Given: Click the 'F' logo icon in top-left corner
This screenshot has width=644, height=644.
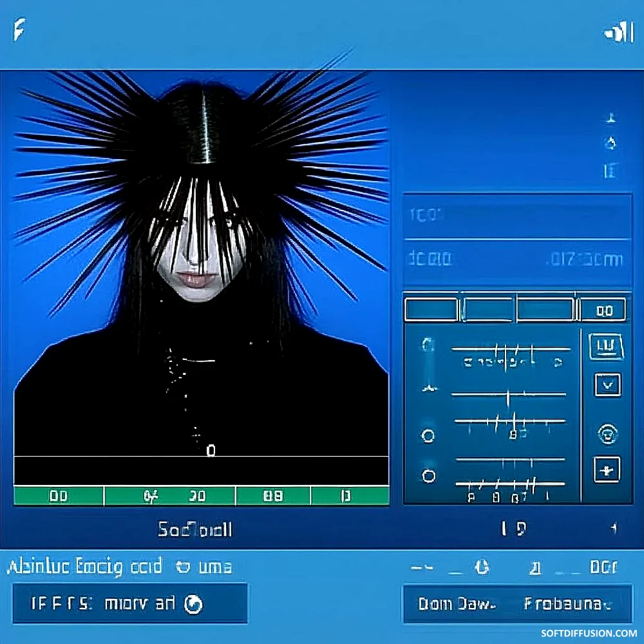Looking at the screenshot, I should (19, 30).
